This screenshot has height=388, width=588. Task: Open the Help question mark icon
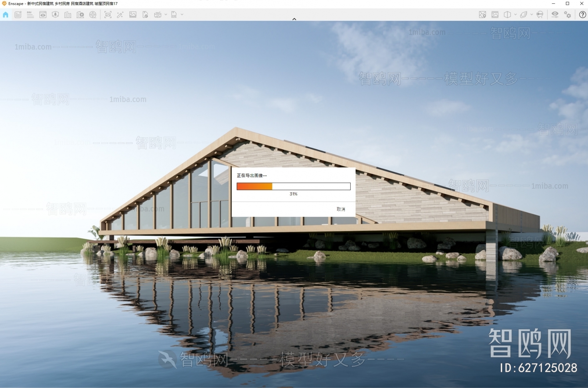tap(582, 15)
